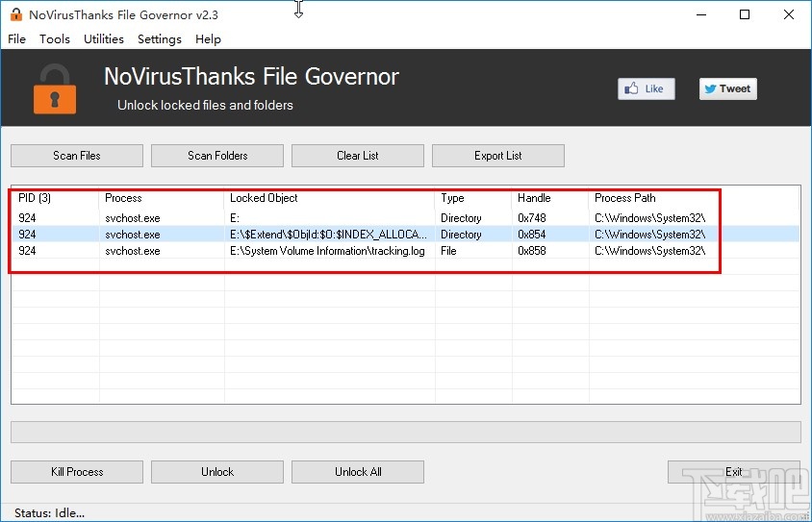
Task: Sort by the Handle column header
Action: coord(550,198)
